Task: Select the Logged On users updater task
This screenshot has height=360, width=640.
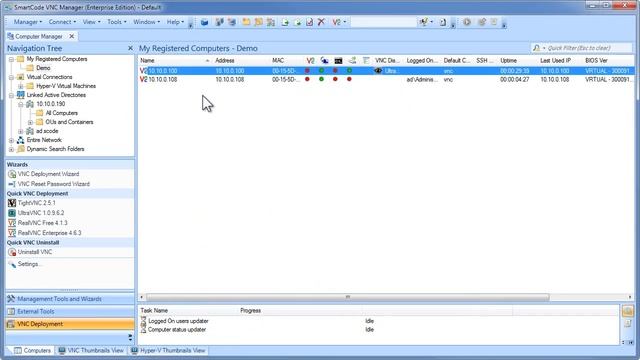Action: (178, 321)
